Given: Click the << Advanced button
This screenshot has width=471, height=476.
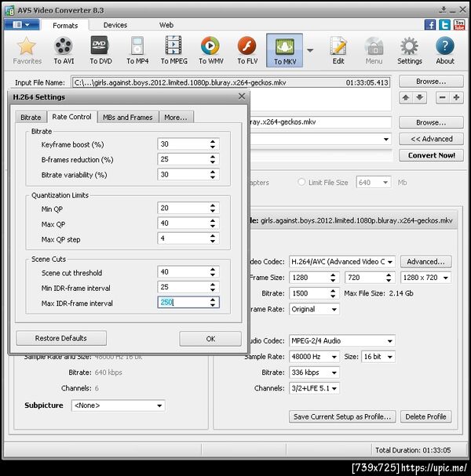Looking at the screenshot, I should tap(431, 139).
